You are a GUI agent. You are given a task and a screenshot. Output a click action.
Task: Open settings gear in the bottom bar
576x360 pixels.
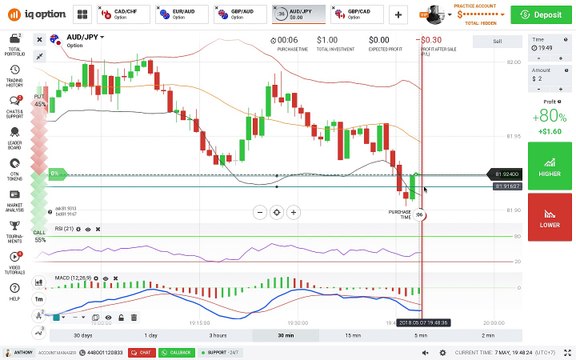443,352
